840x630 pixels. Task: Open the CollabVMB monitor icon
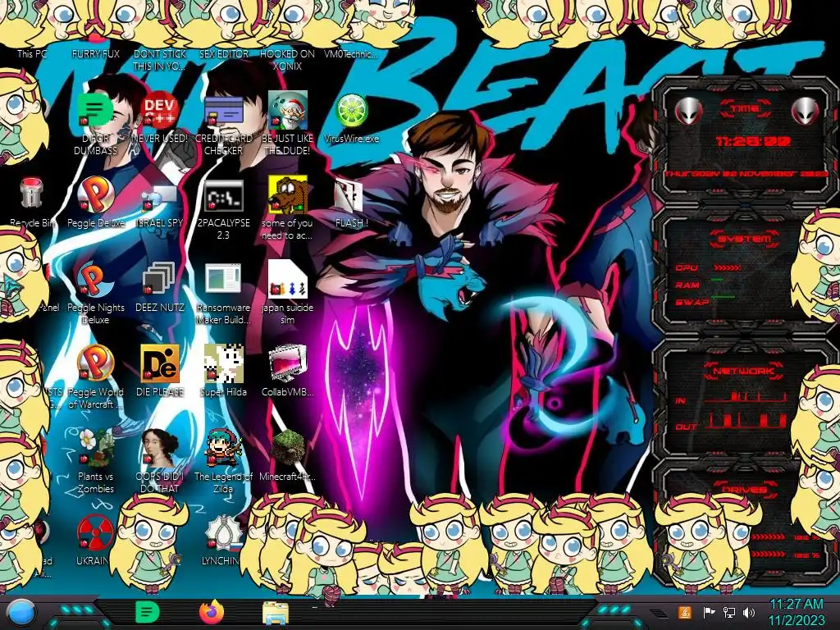point(288,363)
